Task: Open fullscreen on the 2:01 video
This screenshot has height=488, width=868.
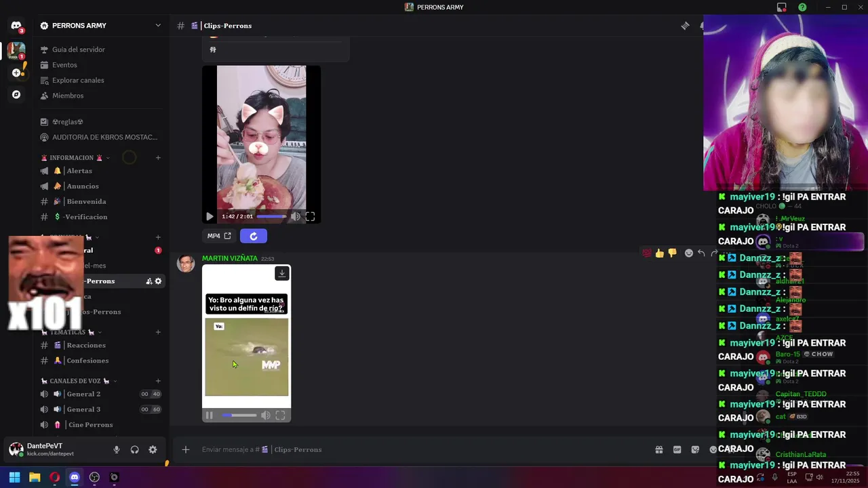Action: point(310,217)
